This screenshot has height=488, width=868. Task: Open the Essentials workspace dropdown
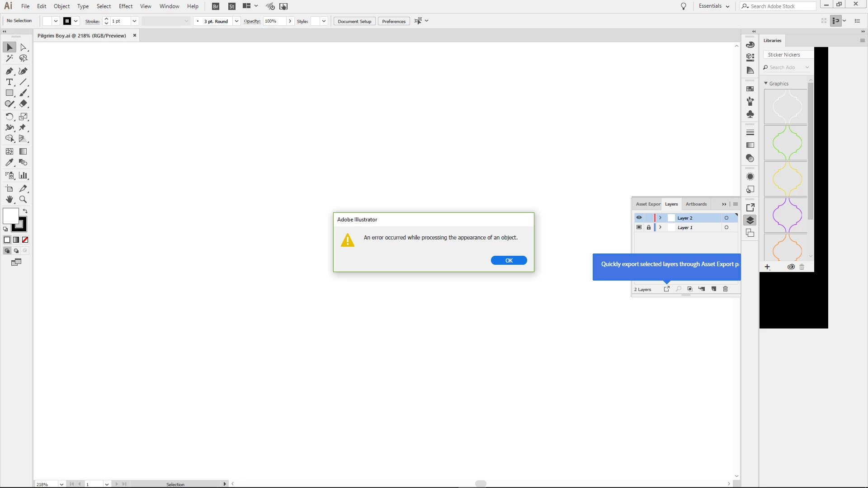point(714,6)
